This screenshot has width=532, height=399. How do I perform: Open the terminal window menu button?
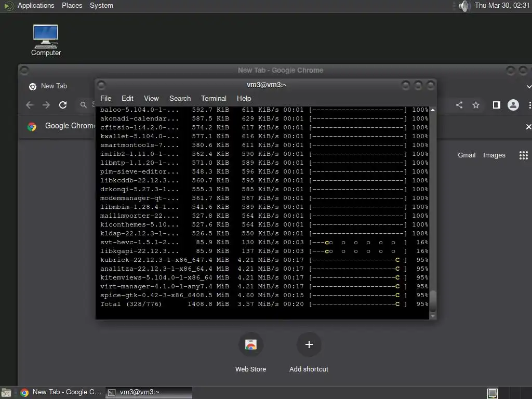tap(101, 85)
